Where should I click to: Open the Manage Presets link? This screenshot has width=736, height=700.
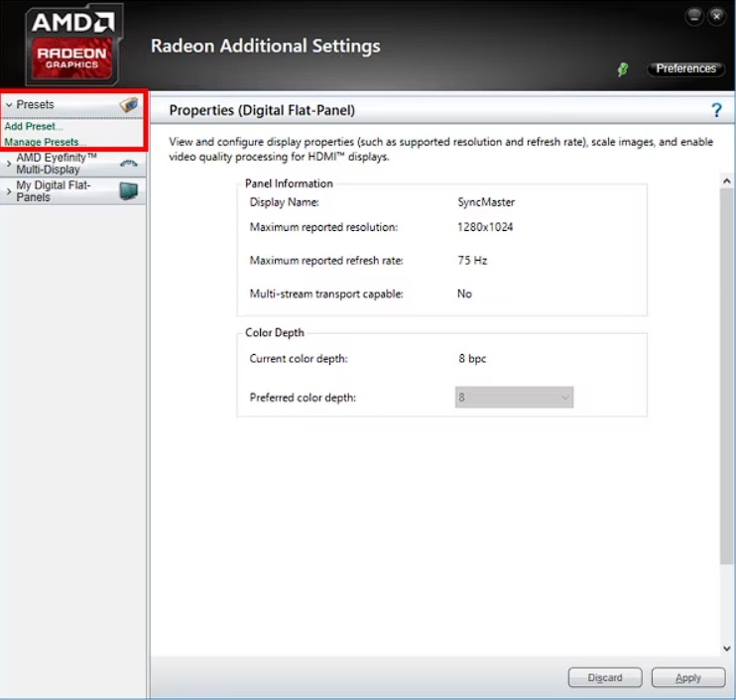point(45,141)
